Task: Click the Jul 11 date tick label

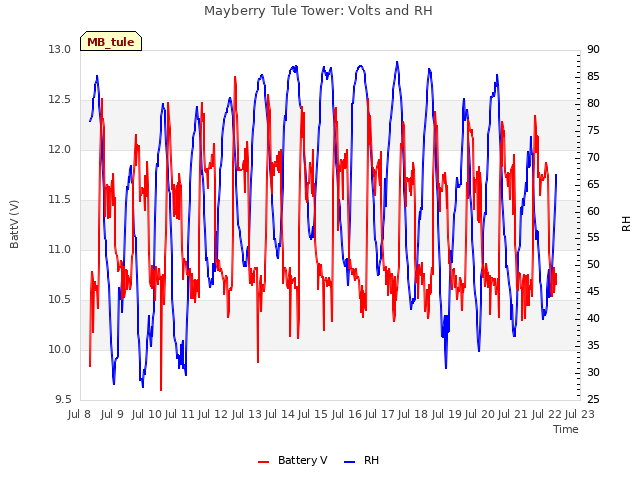Action: 180,414
